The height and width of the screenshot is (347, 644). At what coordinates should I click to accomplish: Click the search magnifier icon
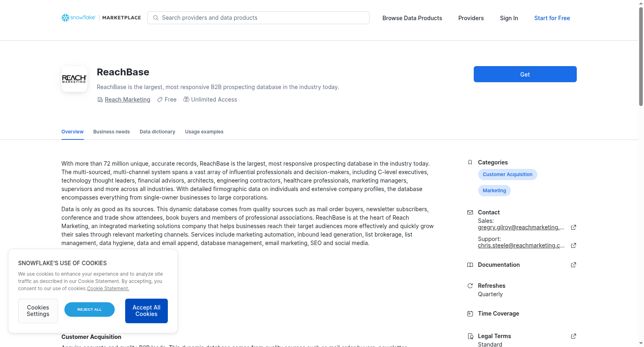156,18
